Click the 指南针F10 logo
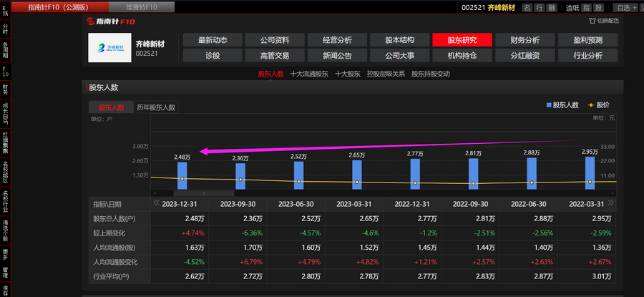Image resolution: width=644 pixels, height=297 pixels. coord(111,21)
